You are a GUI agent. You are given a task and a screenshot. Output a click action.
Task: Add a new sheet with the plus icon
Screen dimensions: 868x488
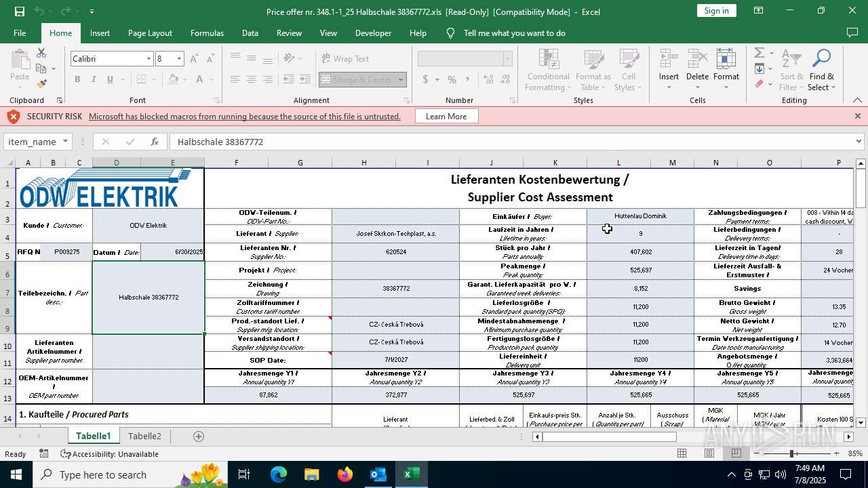tap(199, 436)
